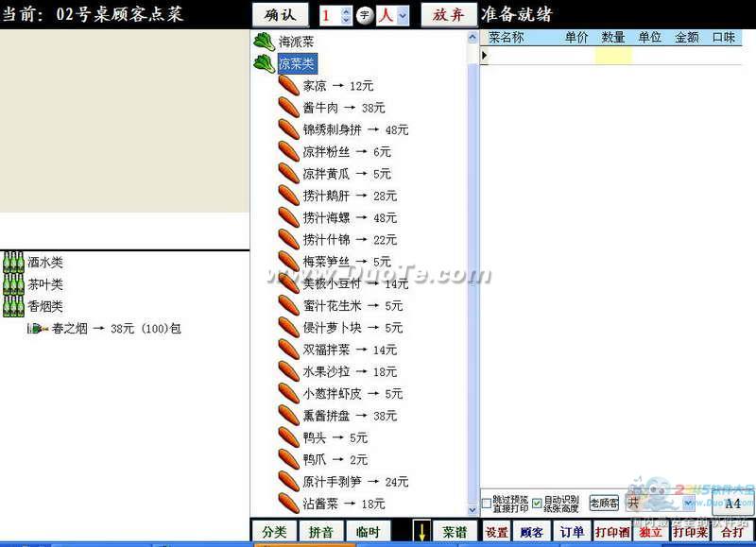Open the 人 unit dropdown

click(404, 16)
